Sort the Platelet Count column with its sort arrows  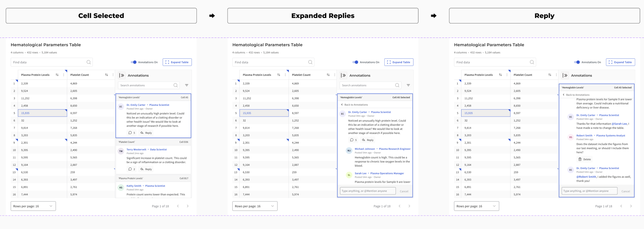click(x=107, y=75)
